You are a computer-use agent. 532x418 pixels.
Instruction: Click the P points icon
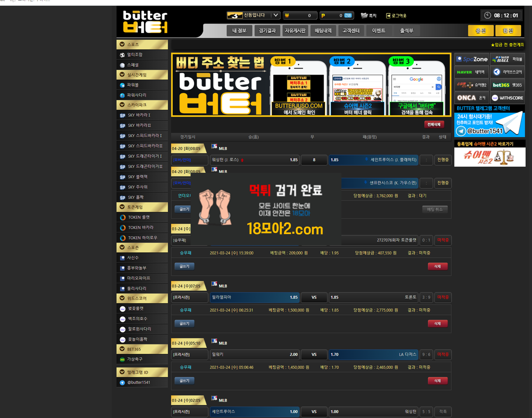click(323, 16)
